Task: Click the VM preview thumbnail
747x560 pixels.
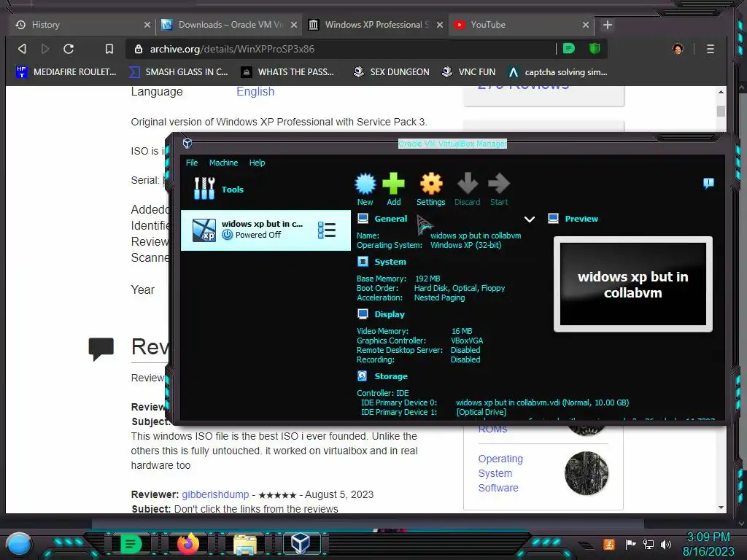Action: 632,284
